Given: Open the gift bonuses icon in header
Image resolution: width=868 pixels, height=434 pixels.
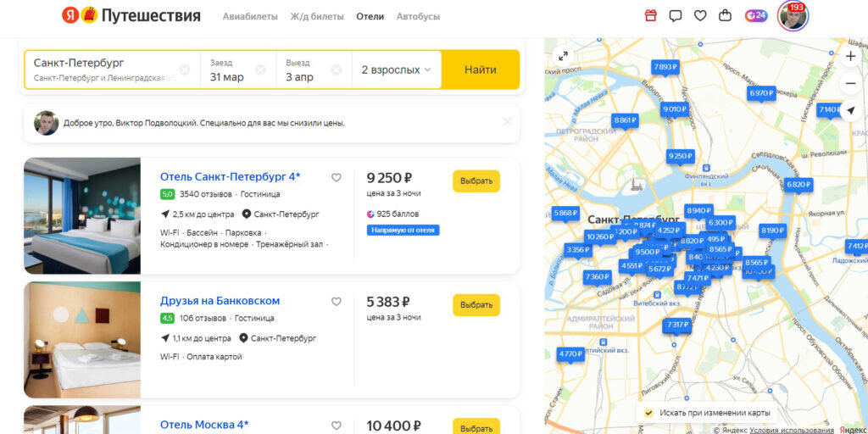Looking at the screenshot, I should coord(650,15).
